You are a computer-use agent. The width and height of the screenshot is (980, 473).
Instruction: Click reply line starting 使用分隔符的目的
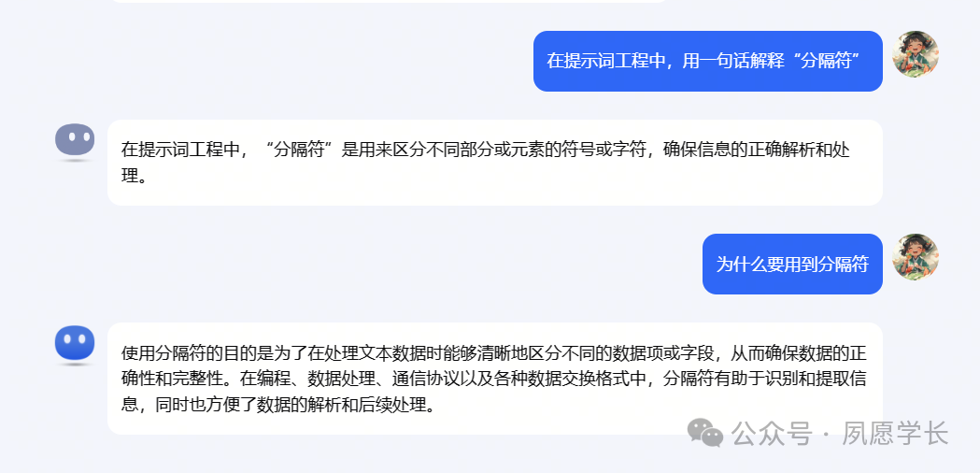pyautogui.click(x=494, y=352)
